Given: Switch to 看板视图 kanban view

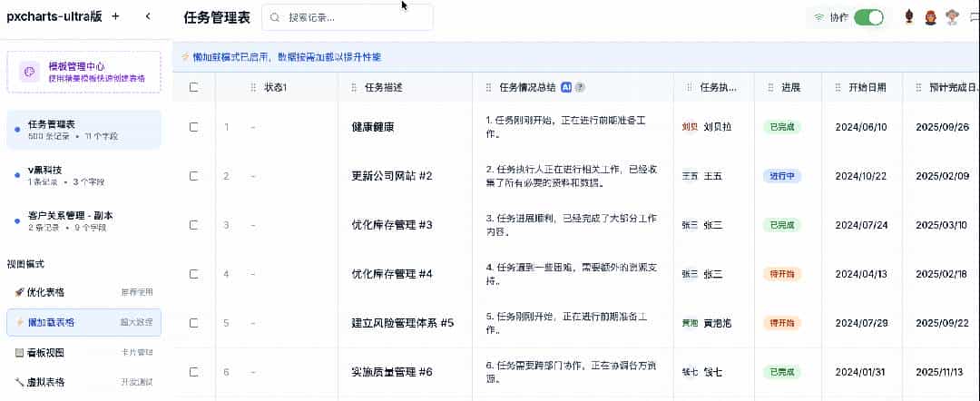Looking at the screenshot, I should point(83,352).
